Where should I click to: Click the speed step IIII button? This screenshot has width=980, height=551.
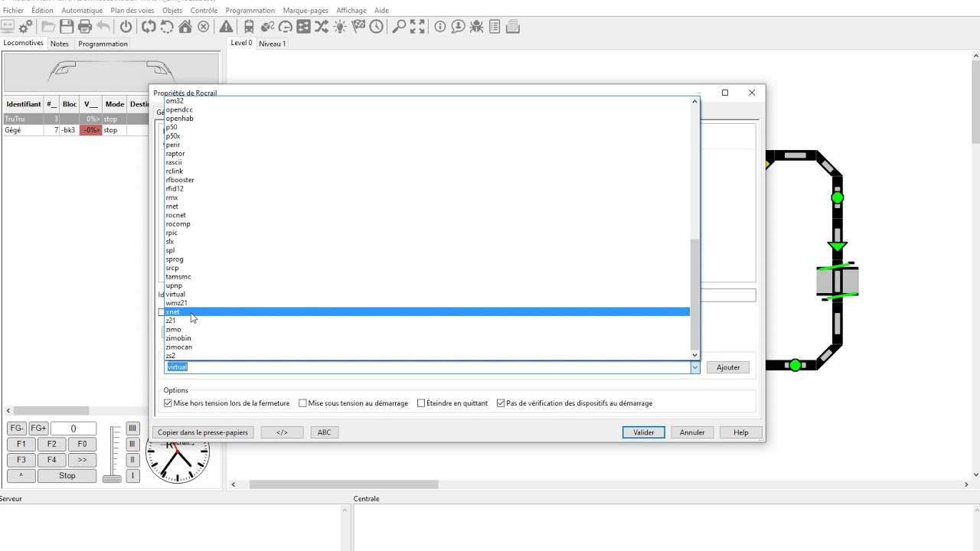(132, 429)
